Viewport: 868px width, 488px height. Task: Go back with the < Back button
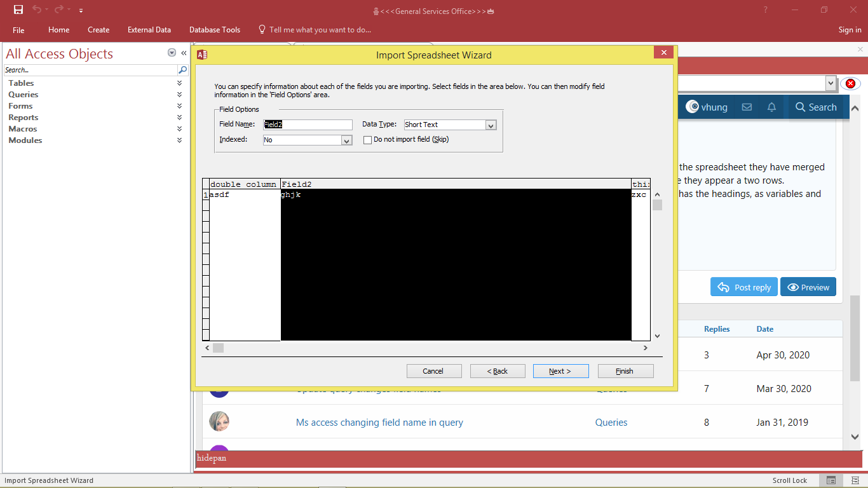[498, 371]
